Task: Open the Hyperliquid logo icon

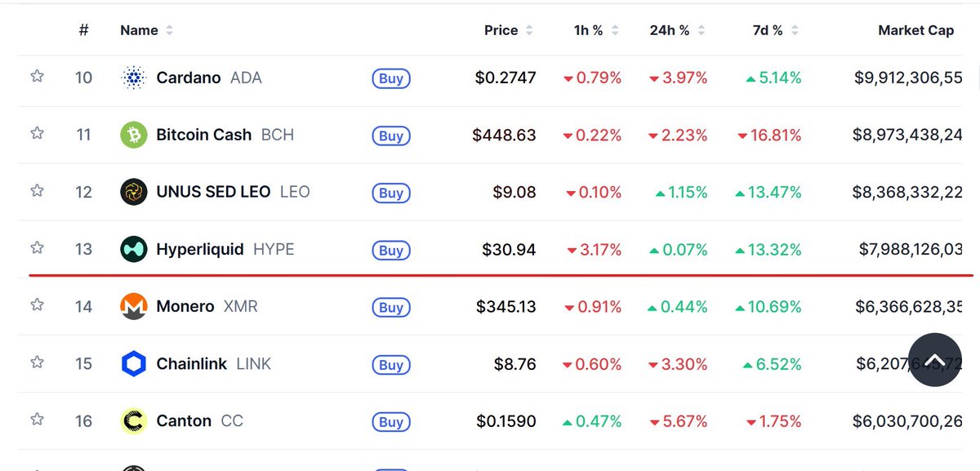Action: click(133, 249)
